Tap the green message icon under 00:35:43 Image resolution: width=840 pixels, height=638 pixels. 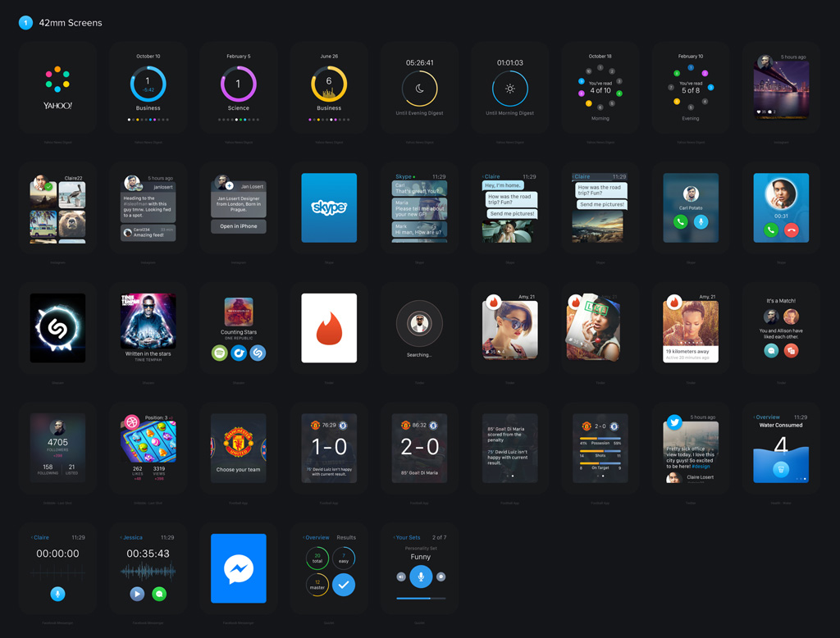159,594
